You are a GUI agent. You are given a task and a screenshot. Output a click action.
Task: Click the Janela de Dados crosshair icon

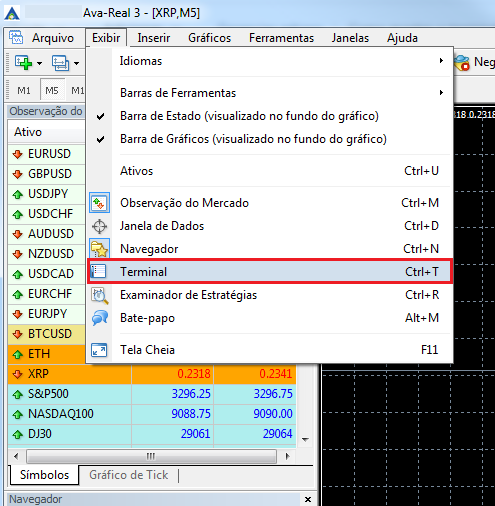pyautogui.click(x=99, y=226)
